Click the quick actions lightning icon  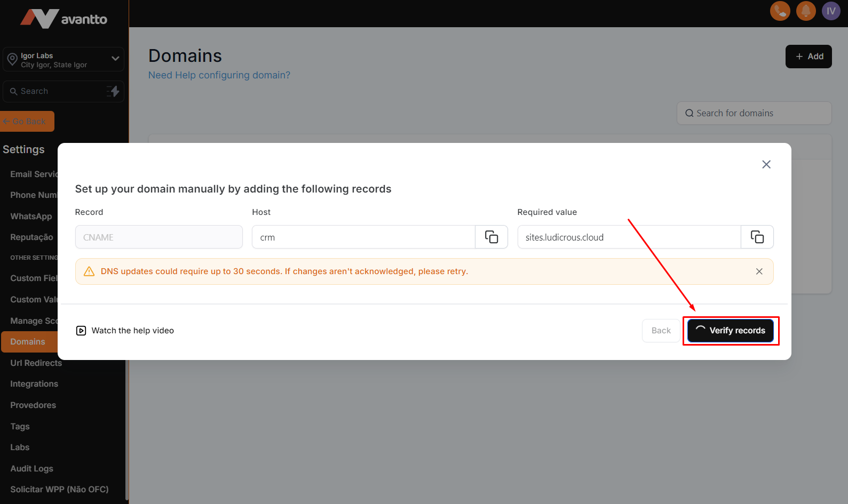(x=113, y=91)
